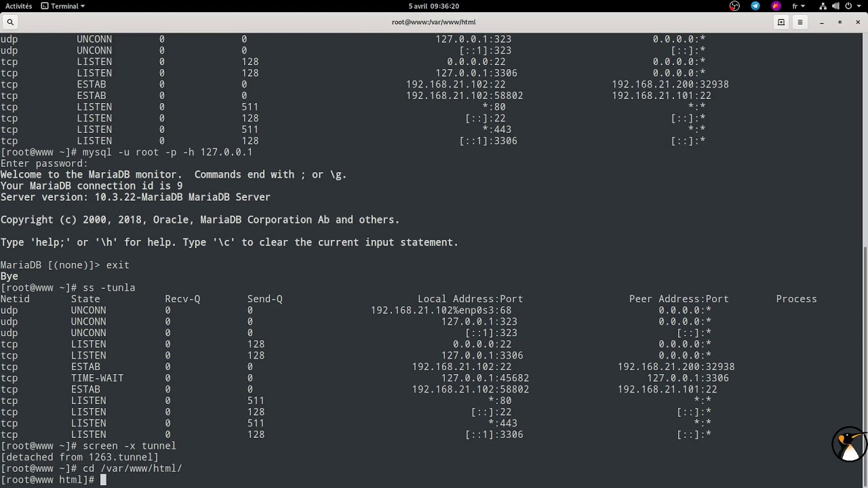Maximize the terminal window
This screenshot has width=868, height=488.
point(840,22)
